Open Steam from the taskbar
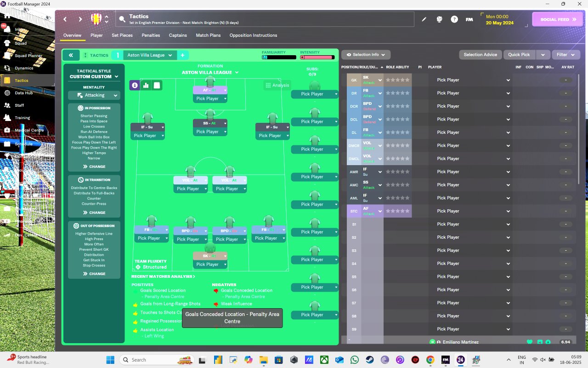588x368 pixels. pyautogui.click(x=370, y=359)
